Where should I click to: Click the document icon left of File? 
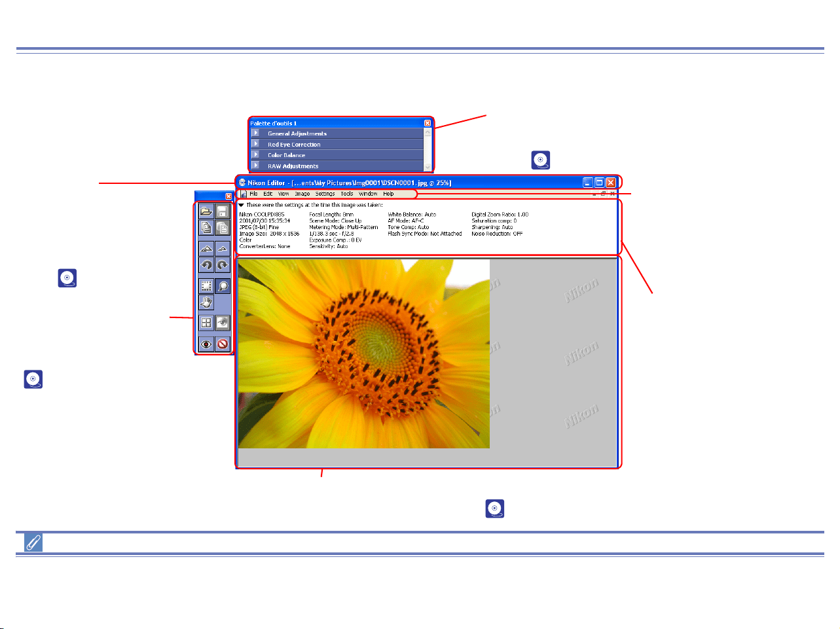pos(244,194)
